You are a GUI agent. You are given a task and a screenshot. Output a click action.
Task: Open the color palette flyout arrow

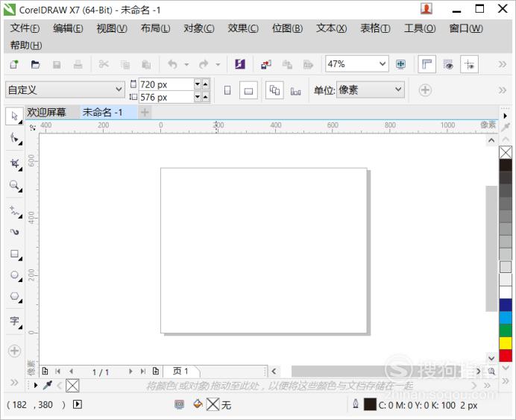click(505, 116)
